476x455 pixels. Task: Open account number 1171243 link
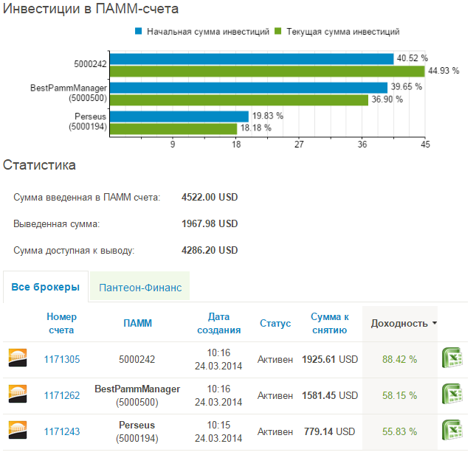point(62,431)
